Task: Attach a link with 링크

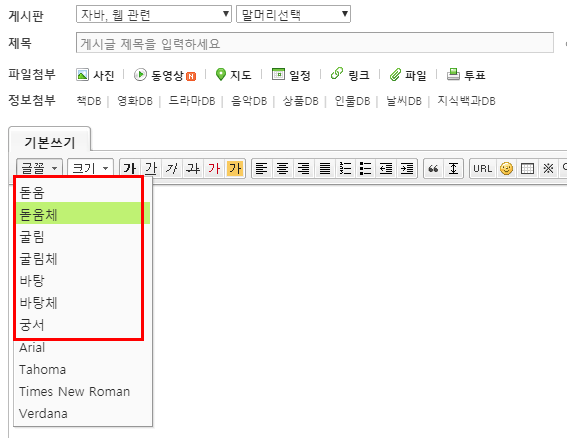Action: pyautogui.click(x=350, y=75)
